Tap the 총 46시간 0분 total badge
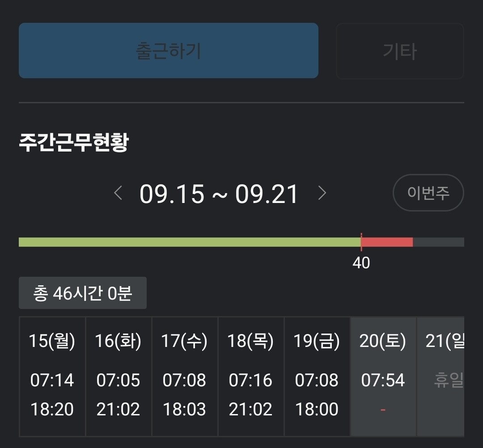 coord(82,293)
